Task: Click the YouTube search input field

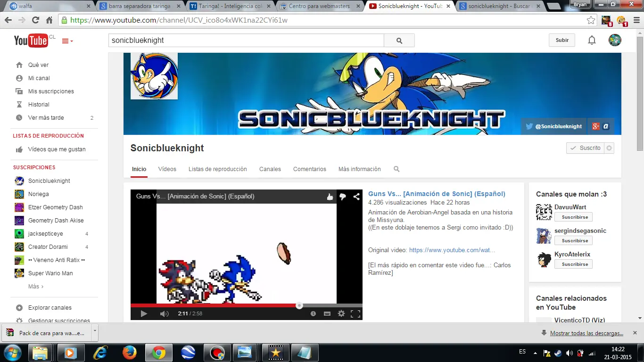Action: point(246,41)
